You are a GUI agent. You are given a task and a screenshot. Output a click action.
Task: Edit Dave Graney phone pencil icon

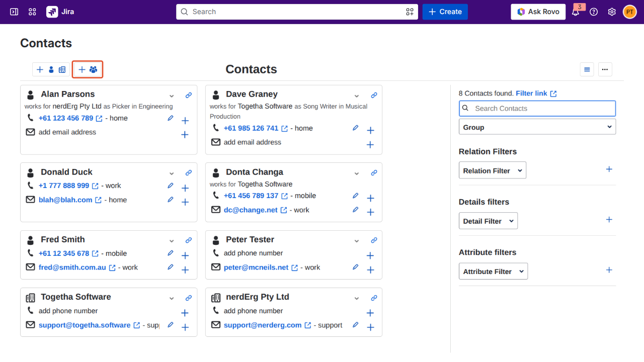356,128
